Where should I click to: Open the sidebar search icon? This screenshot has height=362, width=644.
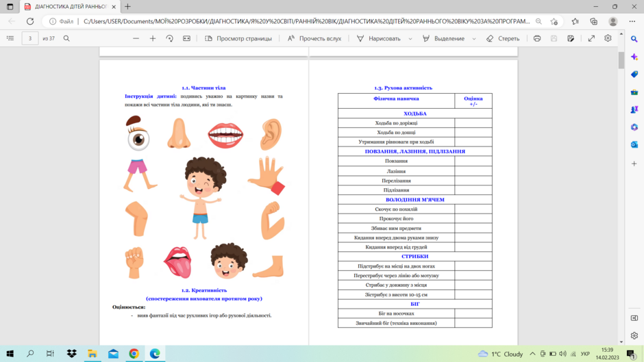[634, 39]
